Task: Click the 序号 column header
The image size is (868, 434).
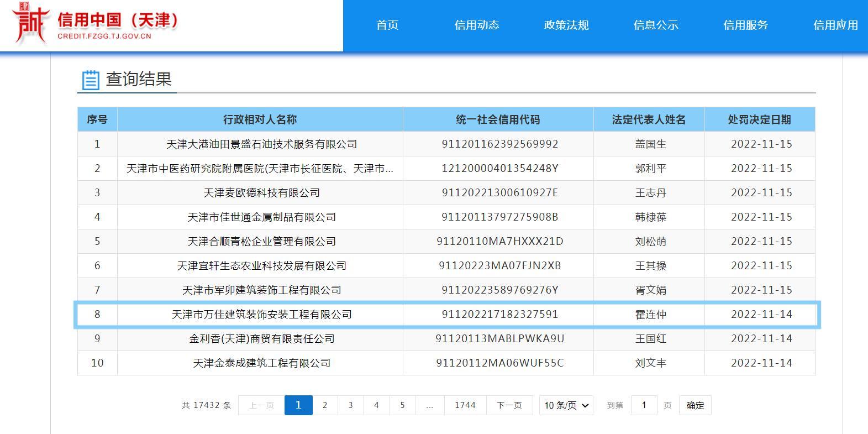Action: click(x=97, y=119)
